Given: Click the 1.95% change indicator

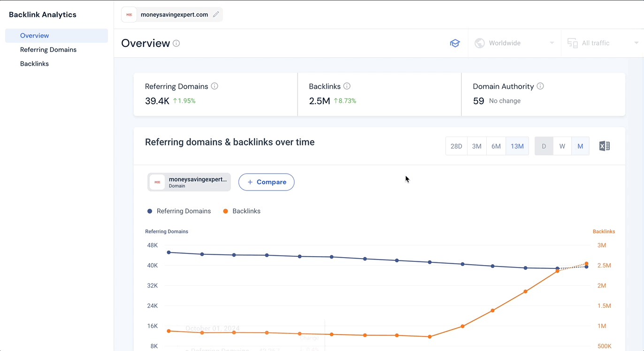Looking at the screenshot, I should 184,101.
